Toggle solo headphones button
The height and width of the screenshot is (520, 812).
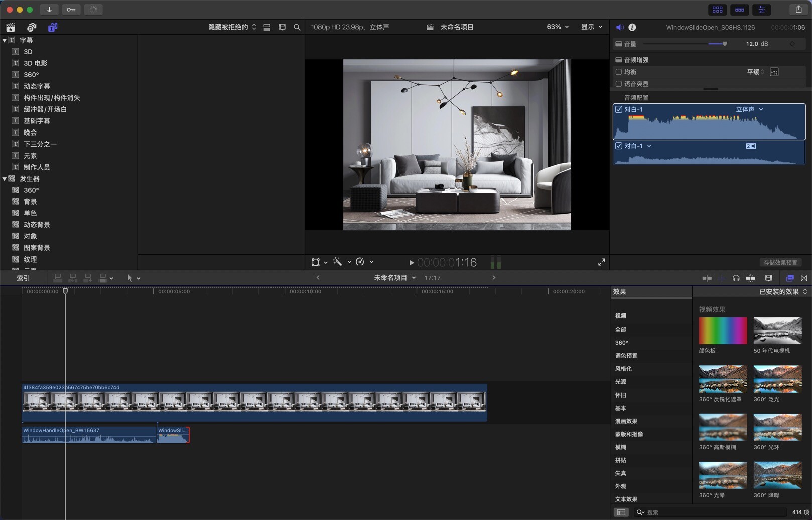pos(736,278)
